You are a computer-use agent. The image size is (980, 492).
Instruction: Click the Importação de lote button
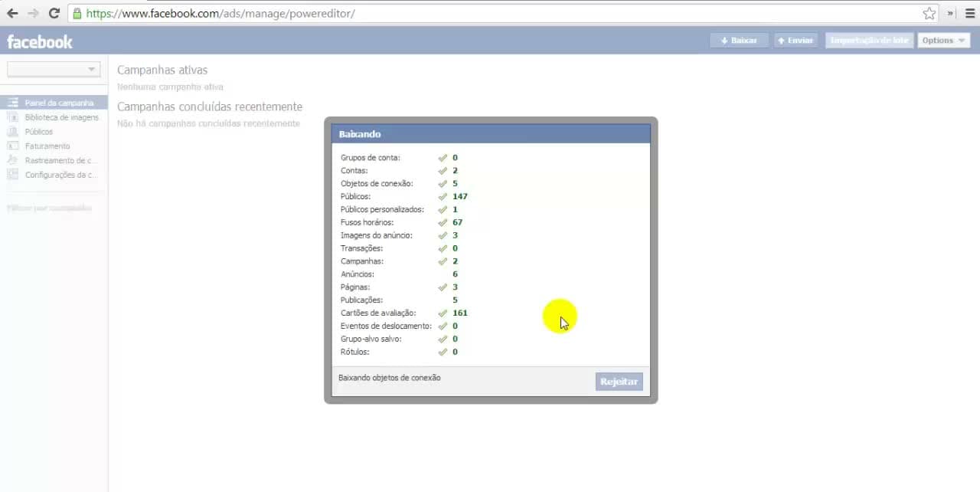point(869,41)
